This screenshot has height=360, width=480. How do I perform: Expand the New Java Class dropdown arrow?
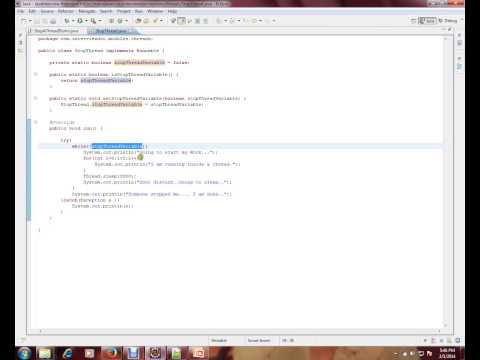[126, 21]
